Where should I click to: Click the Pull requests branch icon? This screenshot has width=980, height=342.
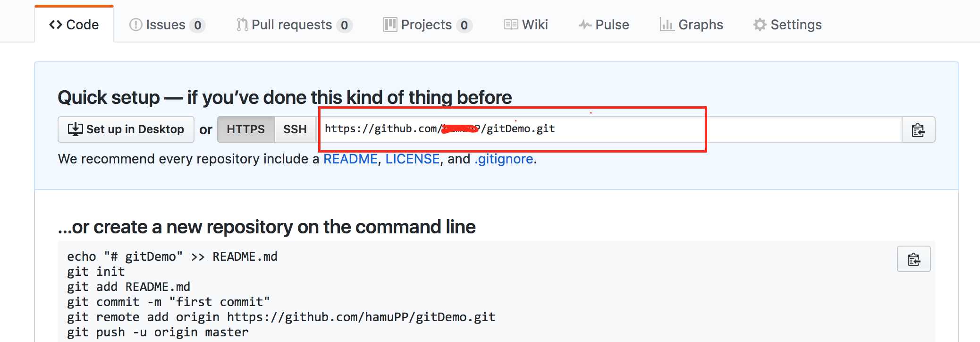click(242, 25)
